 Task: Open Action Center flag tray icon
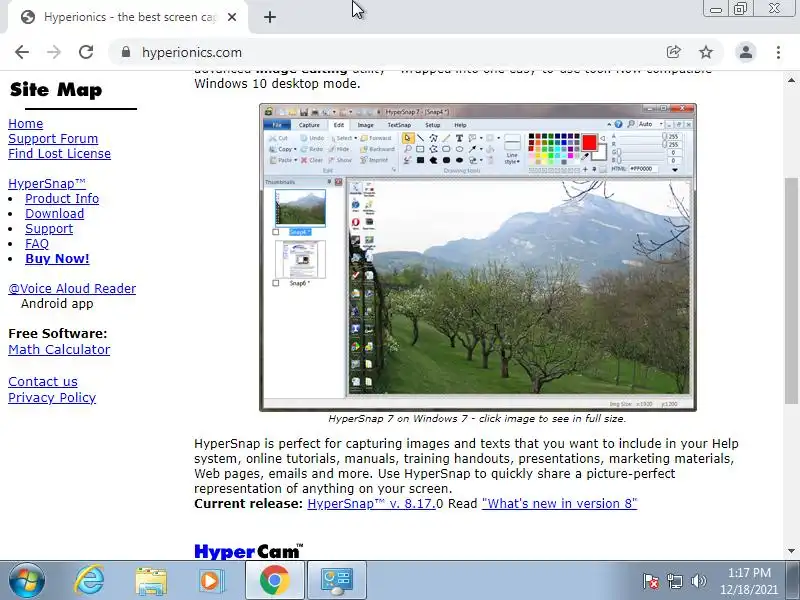click(651, 581)
